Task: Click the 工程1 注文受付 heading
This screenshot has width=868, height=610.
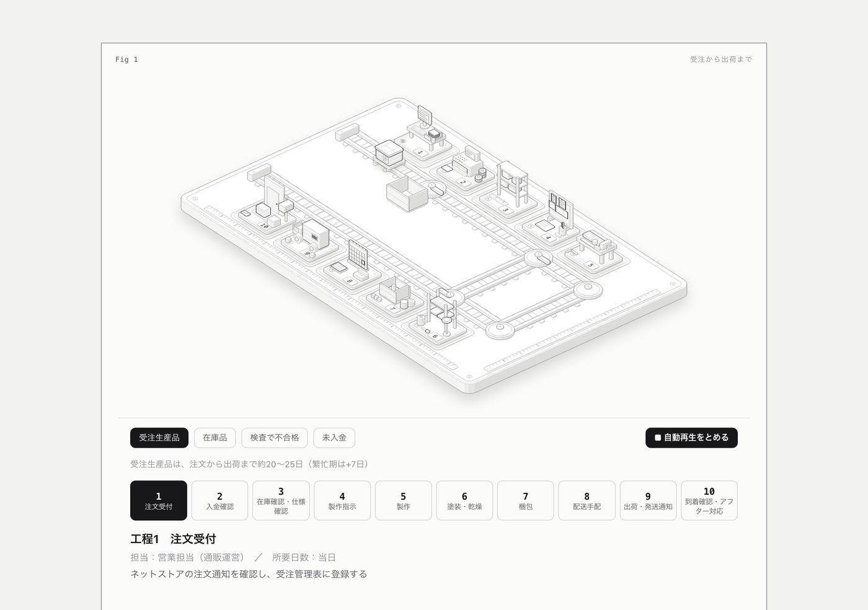Action: [x=173, y=539]
